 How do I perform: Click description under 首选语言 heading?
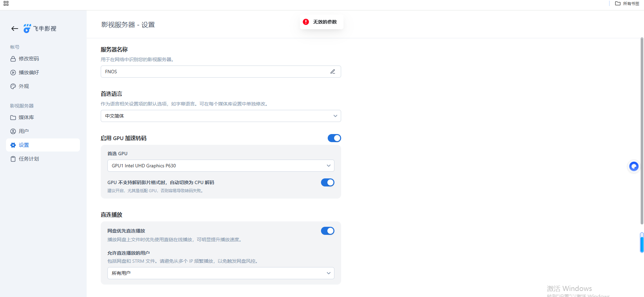[x=185, y=104]
